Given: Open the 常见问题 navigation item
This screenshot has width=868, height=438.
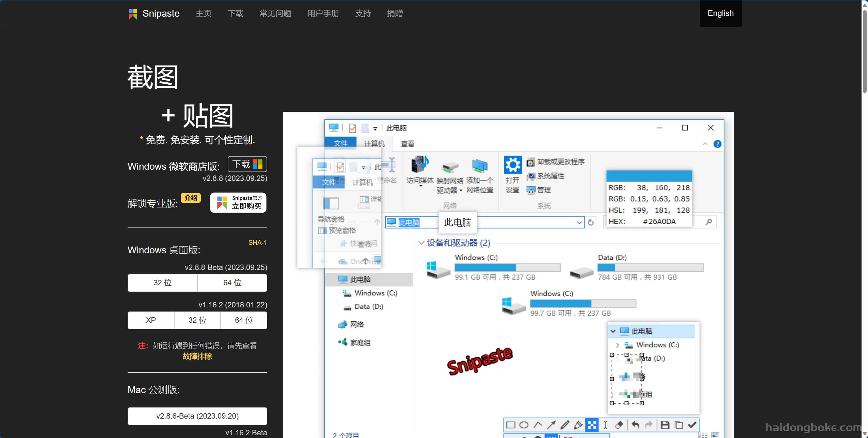Looking at the screenshot, I should (x=275, y=14).
